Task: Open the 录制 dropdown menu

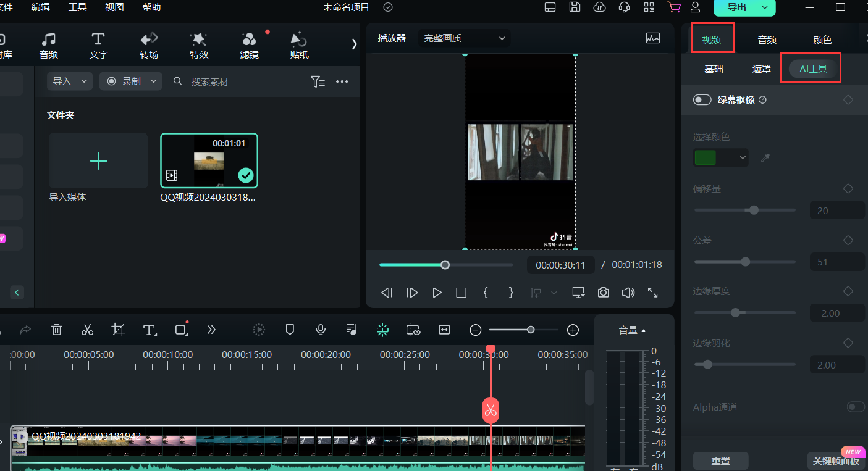Action: pyautogui.click(x=131, y=81)
